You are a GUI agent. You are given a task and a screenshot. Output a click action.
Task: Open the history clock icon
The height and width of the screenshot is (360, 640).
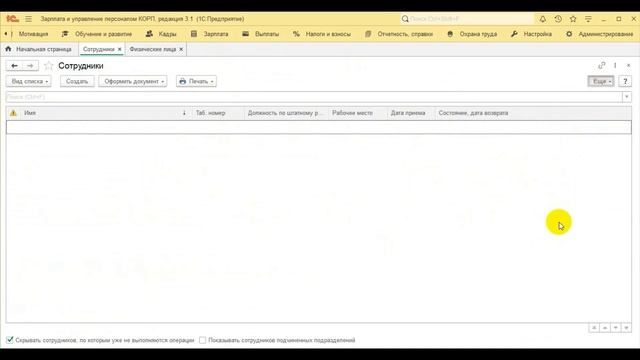click(x=558, y=19)
